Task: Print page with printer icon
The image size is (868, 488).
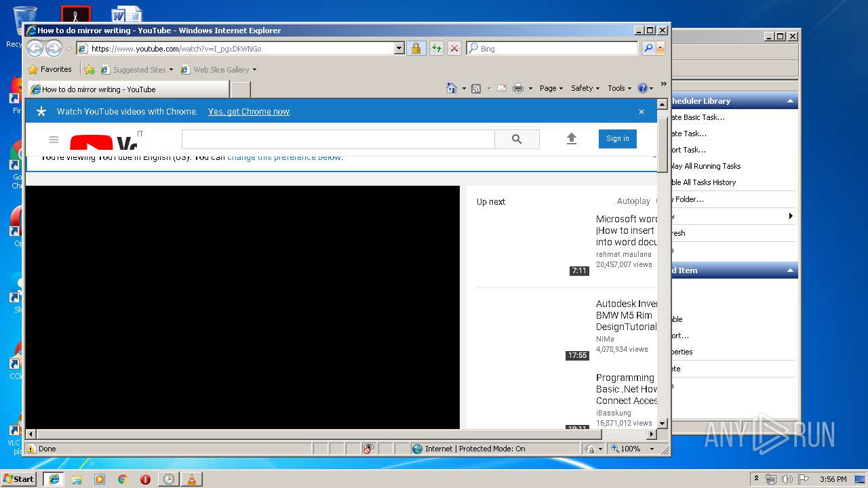Action: coord(518,88)
